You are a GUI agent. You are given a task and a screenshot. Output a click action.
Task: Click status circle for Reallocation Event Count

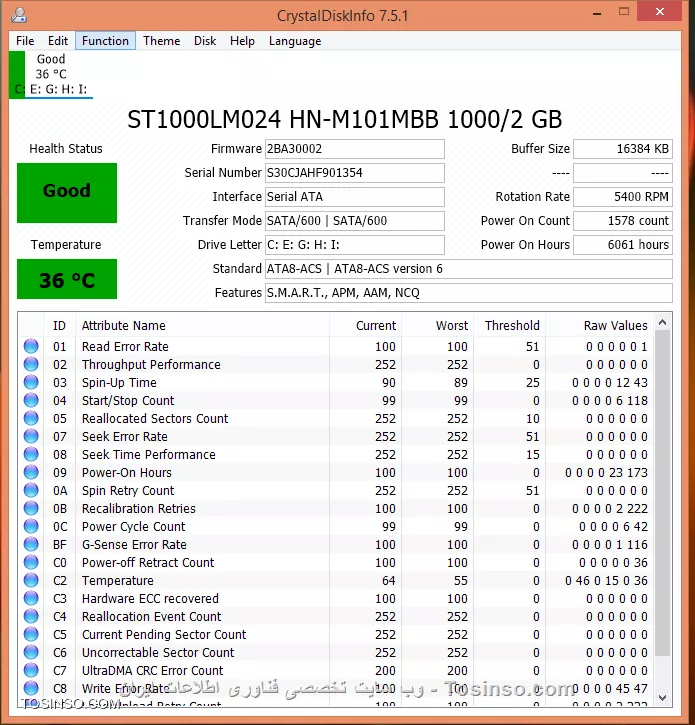[31, 617]
